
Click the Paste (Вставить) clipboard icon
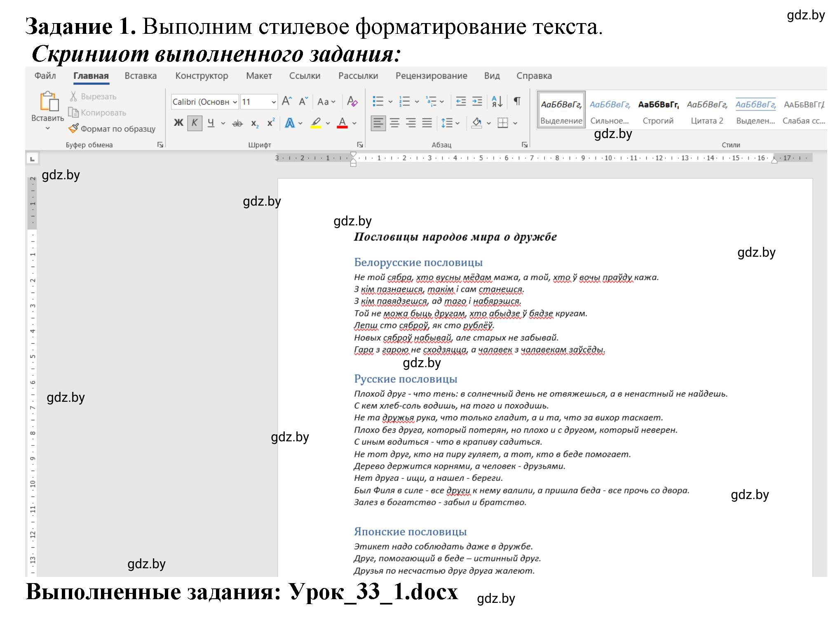coord(49,101)
